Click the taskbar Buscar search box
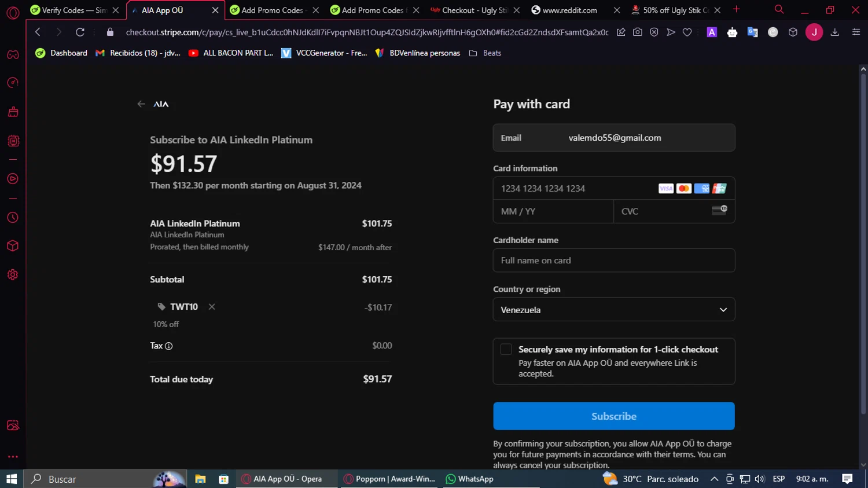This screenshot has height=488, width=868. pyautogui.click(x=105, y=479)
